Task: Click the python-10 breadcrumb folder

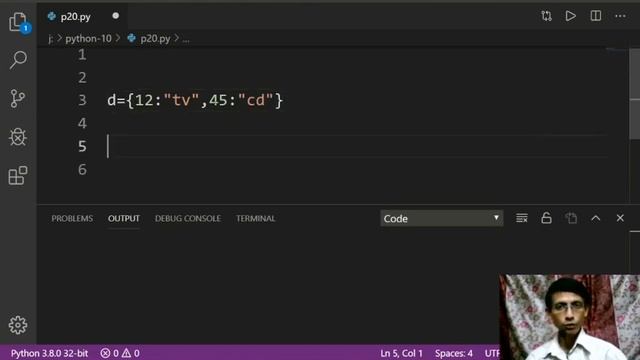Action: (x=88, y=39)
